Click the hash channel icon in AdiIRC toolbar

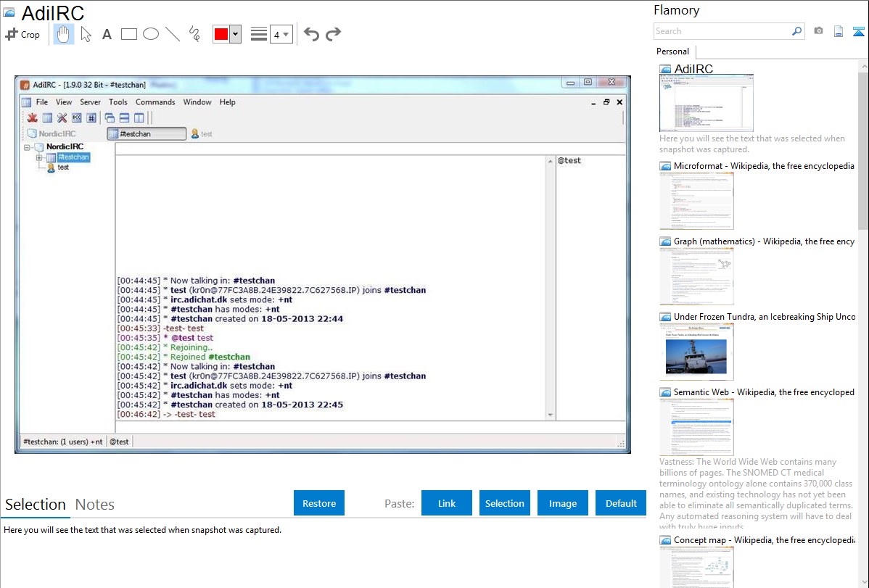click(x=91, y=117)
